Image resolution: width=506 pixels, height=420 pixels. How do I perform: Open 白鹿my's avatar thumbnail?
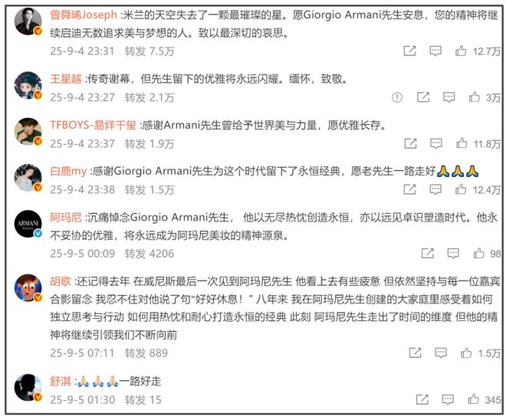click(28, 178)
